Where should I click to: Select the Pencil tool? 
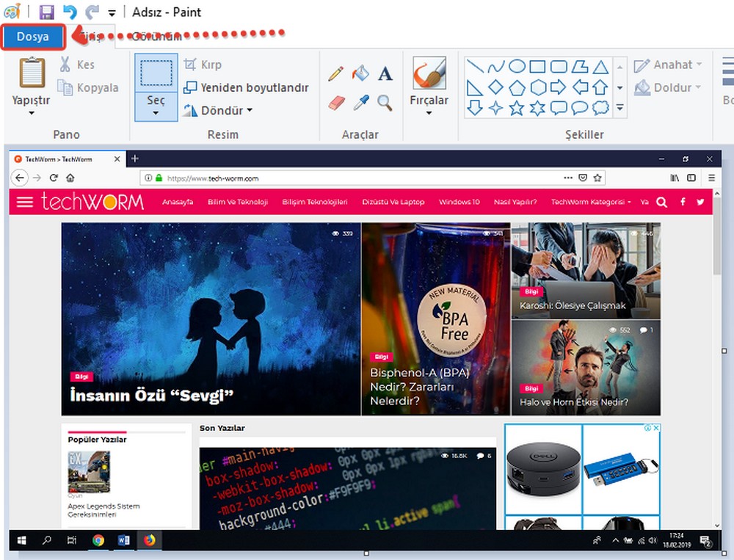coord(336,73)
